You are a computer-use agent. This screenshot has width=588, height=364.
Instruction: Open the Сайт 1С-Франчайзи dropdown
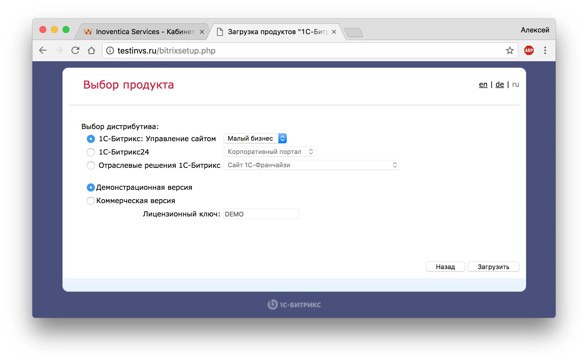311,165
